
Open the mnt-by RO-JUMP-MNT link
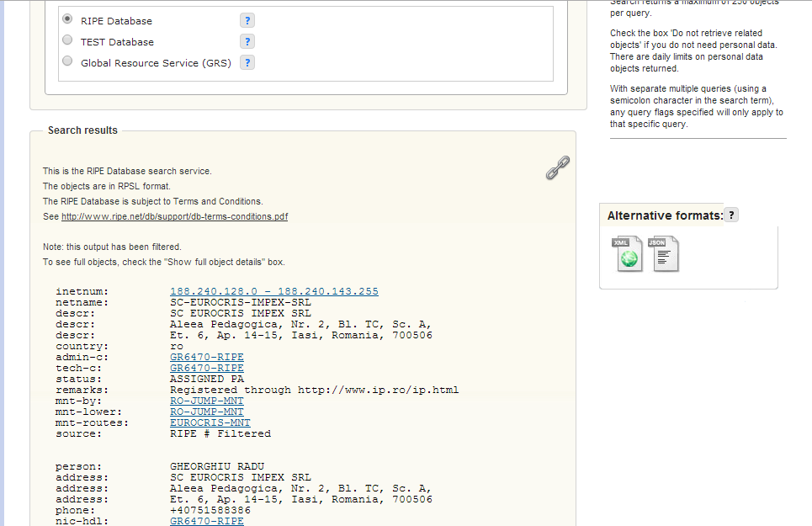[x=207, y=401]
